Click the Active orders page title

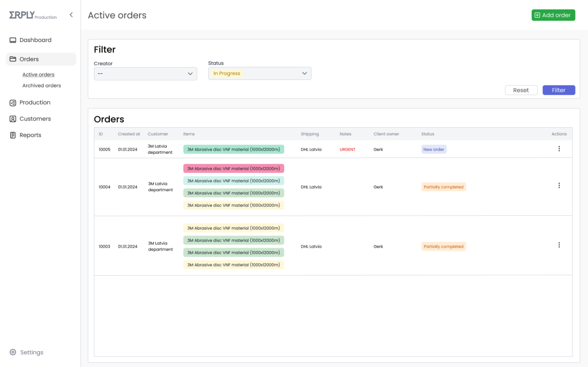117,15
